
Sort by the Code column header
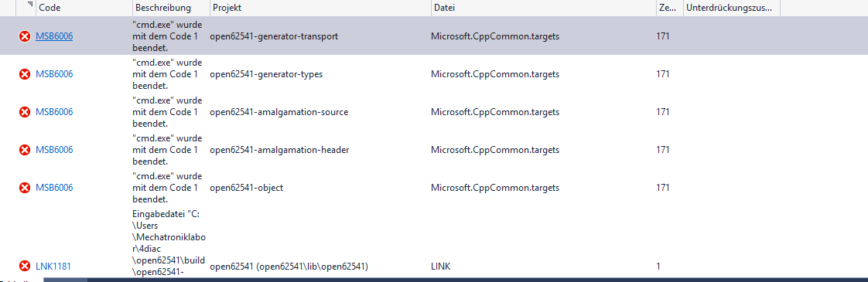tap(84, 8)
